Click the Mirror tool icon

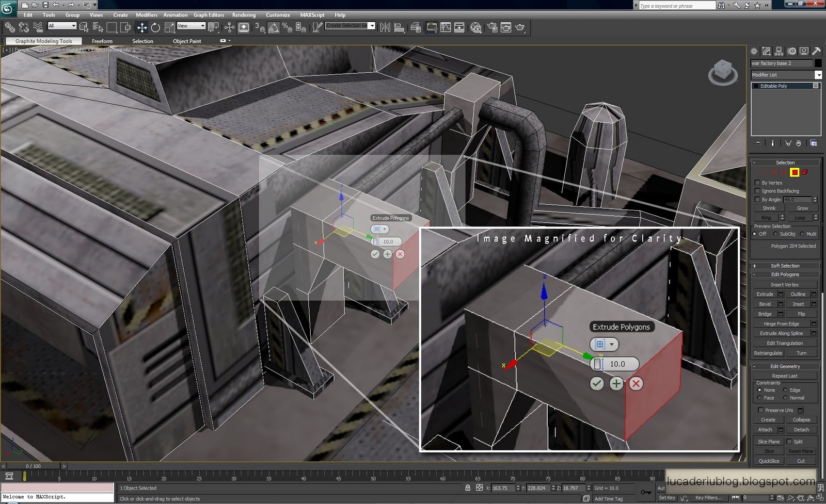tap(385, 27)
